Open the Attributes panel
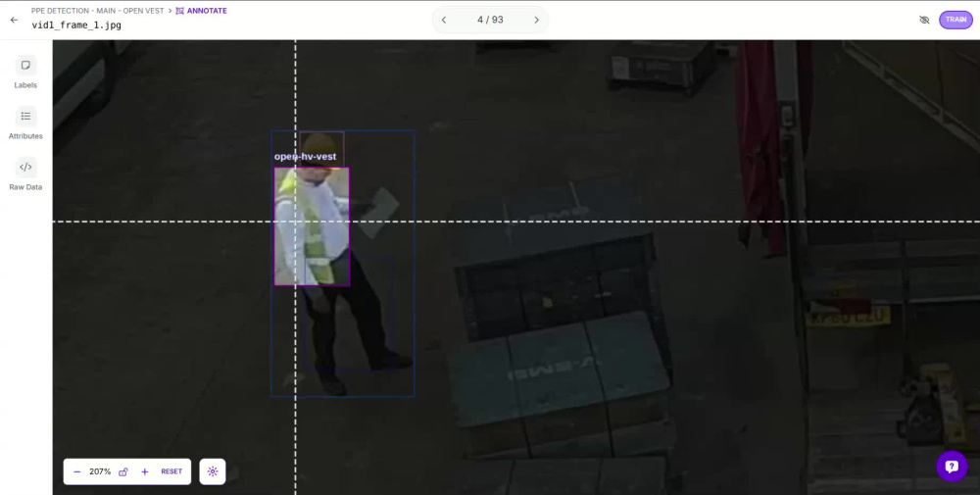The height and width of the screenshot is (495, 980). [x=25, y=124]
